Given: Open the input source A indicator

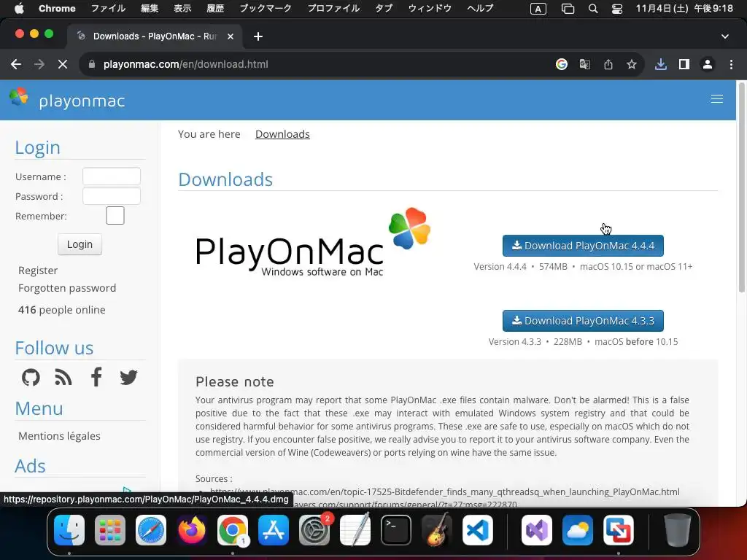Looking at the screenshot, I should coord(538,9).
